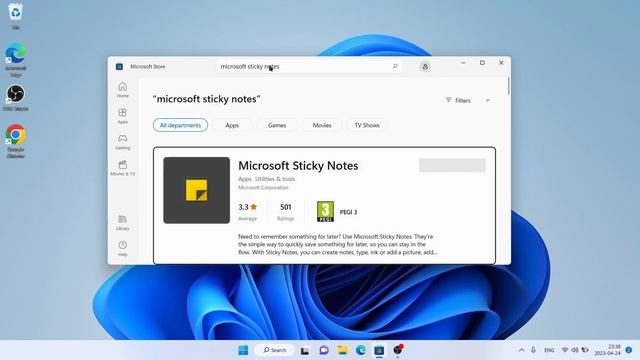The width and height of the screenshot is (640, 360).
Task: Close the Microsoft Store window
Action: (501, 63)
